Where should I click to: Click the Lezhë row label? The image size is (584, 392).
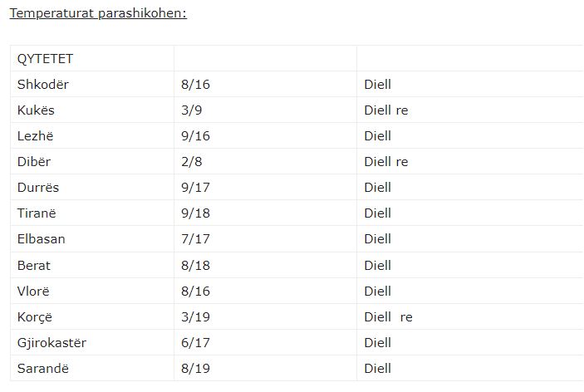pyautogui.click(x=35, y=136)
